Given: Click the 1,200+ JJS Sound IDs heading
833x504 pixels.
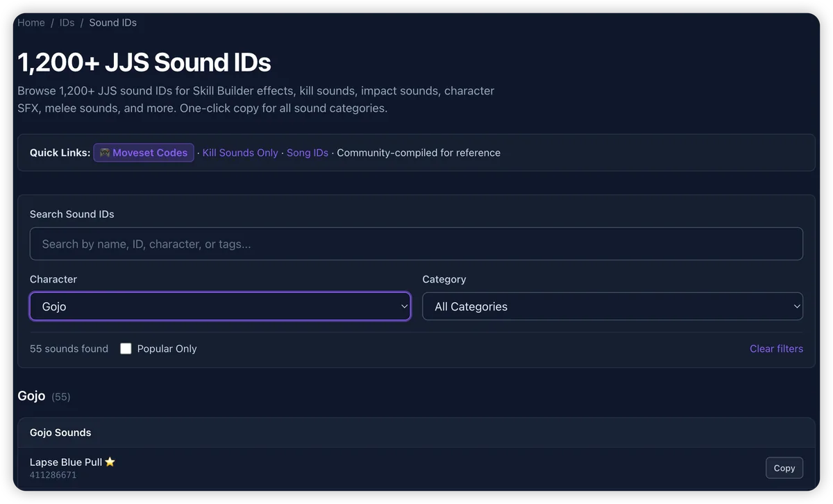Looking at the screenshot, I should tap(144, 62).
